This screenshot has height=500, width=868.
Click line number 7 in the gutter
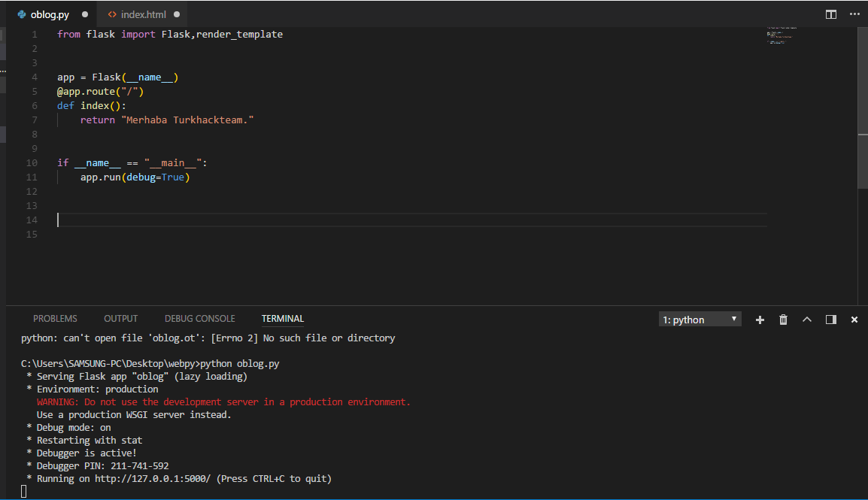click(x=35, y=120)
